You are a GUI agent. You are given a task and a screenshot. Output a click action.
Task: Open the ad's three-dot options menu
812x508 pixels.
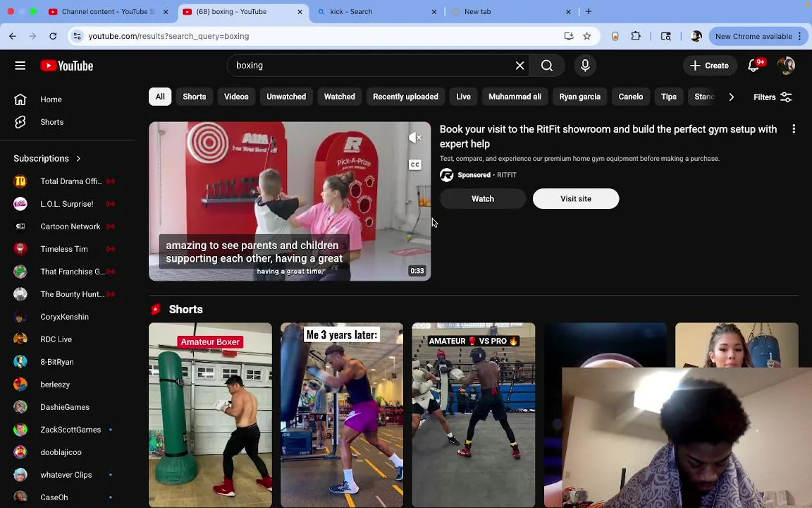(794, 129)
